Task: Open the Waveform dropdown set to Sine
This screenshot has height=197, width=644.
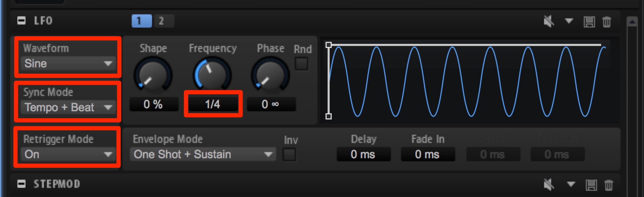Action: pyautogui.click(x=68, y=63)
